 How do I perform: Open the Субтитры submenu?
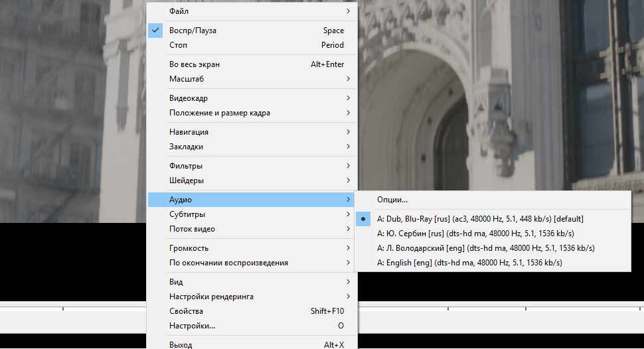(187, 214)
